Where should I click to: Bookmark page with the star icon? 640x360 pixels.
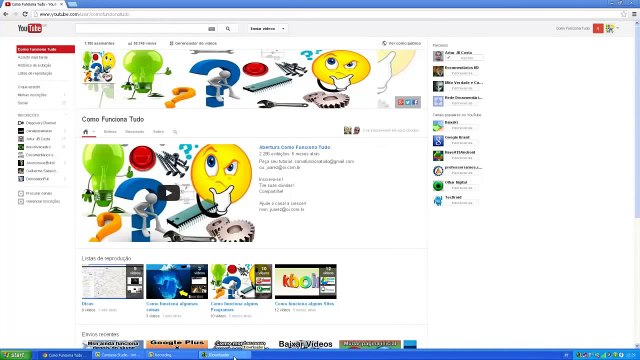point(624,14)
